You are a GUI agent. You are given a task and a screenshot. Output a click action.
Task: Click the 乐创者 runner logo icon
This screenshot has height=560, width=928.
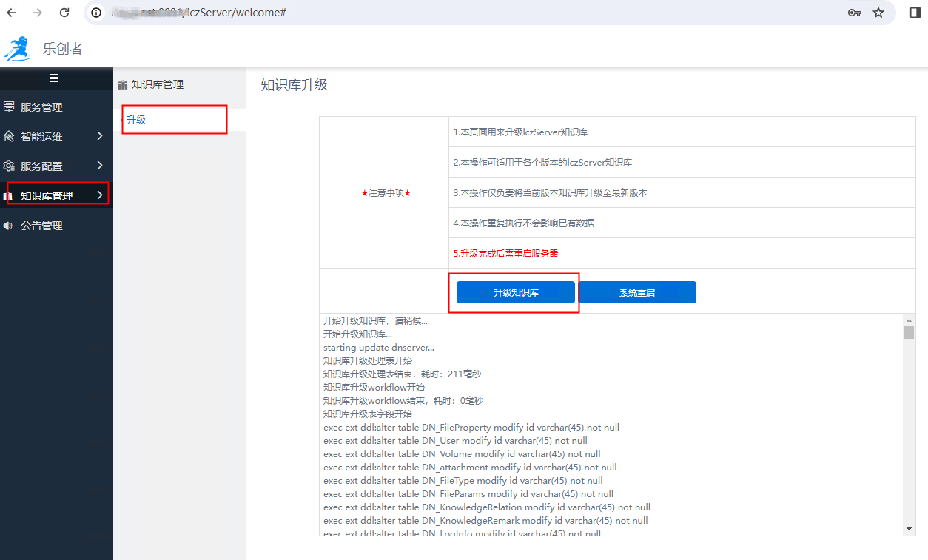click(18, 50)
